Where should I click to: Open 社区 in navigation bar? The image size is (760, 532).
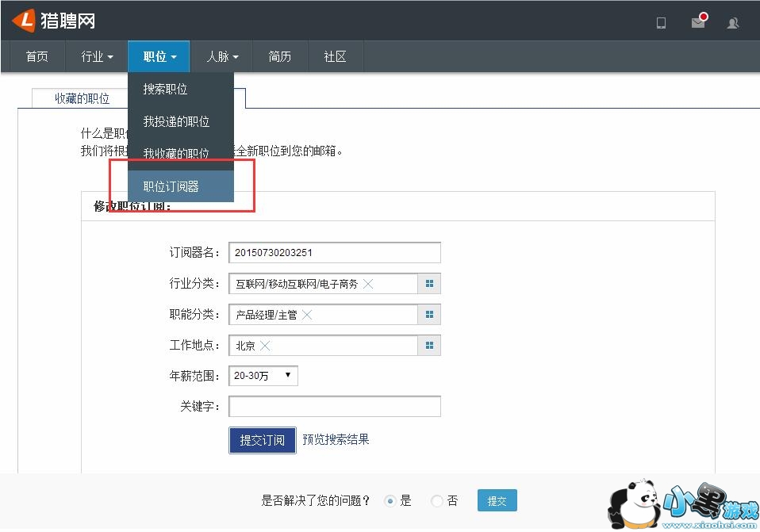pyautogui.click(x=335, y=57)
